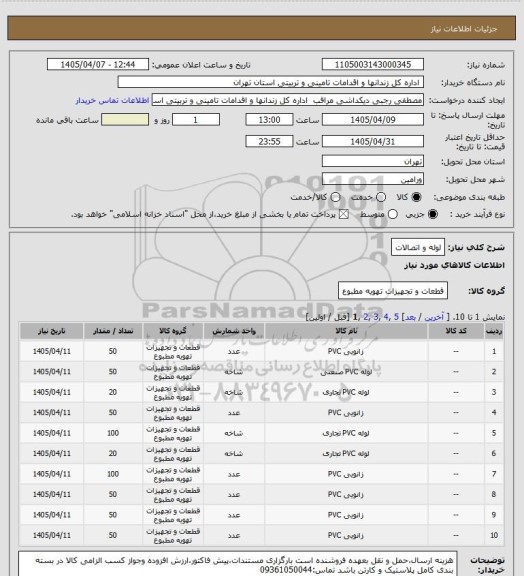Click the need date in row 9
This screenshot has width=524, height=576.
click(51, 515)
